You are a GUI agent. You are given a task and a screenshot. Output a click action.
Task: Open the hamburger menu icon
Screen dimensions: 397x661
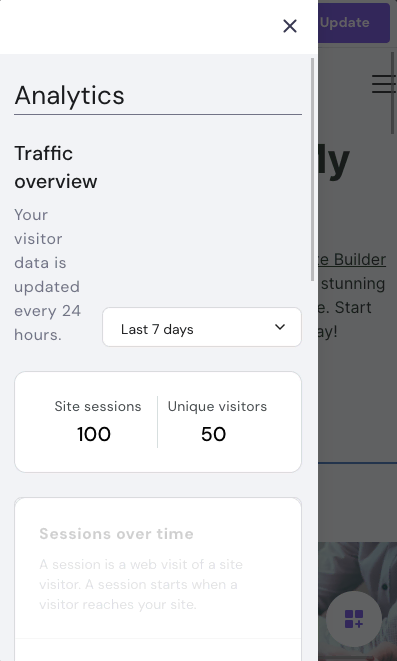[x=384, y=83]
